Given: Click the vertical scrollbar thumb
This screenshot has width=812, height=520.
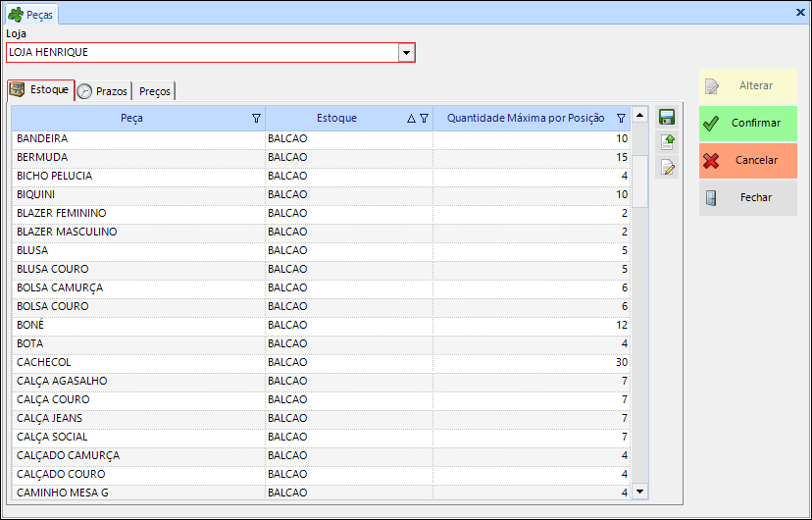Looking at the screenshot, I should click(x=640, y=182).
